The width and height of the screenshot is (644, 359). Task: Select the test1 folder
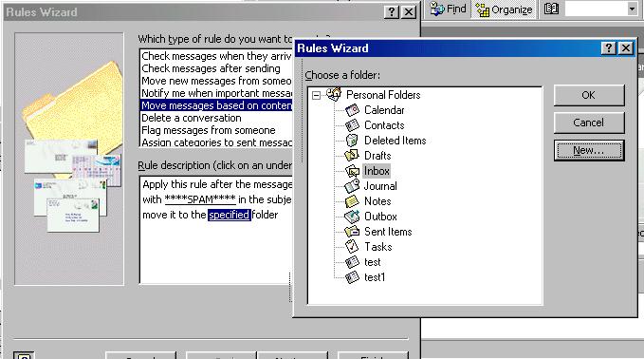375,277
